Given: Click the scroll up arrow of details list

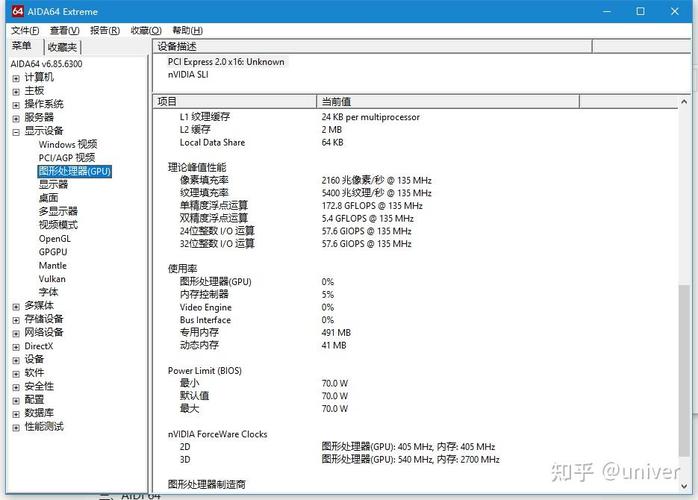Looking at the screenshot, I should pos(685,102).
